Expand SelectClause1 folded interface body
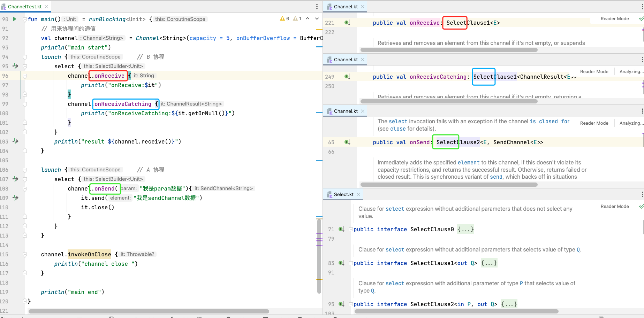The image size is (644, 318). [x=489, y=263]
